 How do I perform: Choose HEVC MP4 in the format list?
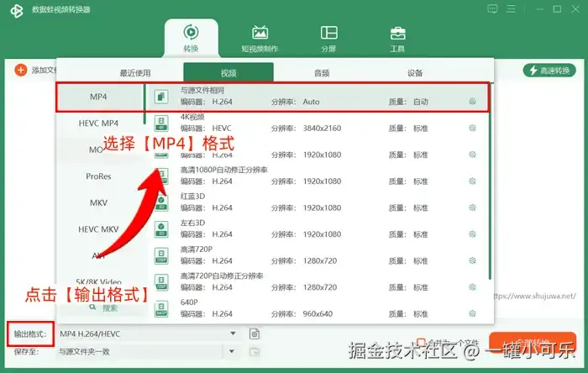tap(98, 123)
